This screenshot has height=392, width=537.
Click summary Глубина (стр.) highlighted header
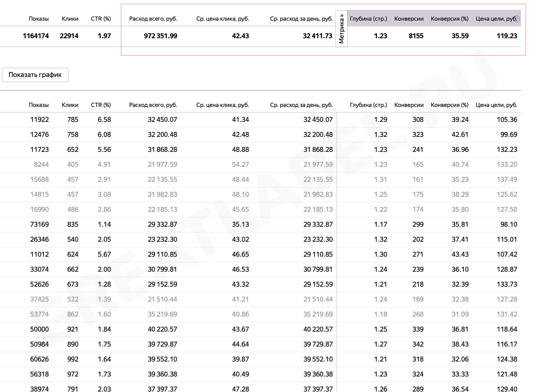[x=368, y=19]
